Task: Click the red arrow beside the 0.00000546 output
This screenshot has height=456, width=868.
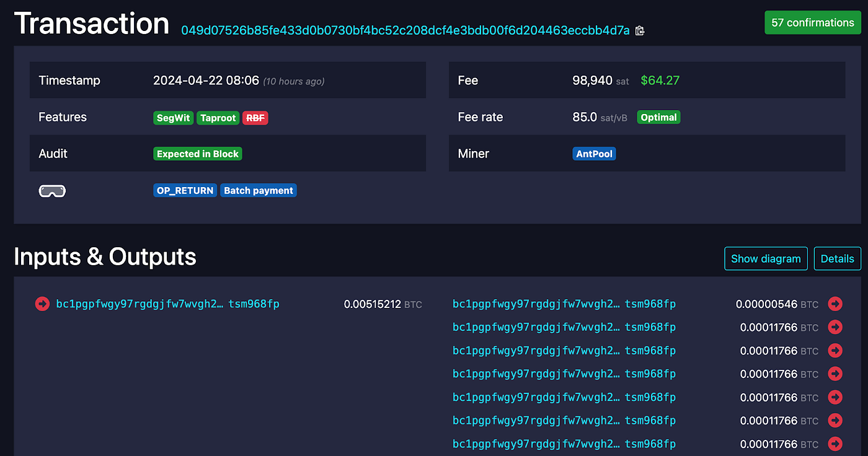Action: 835,304
